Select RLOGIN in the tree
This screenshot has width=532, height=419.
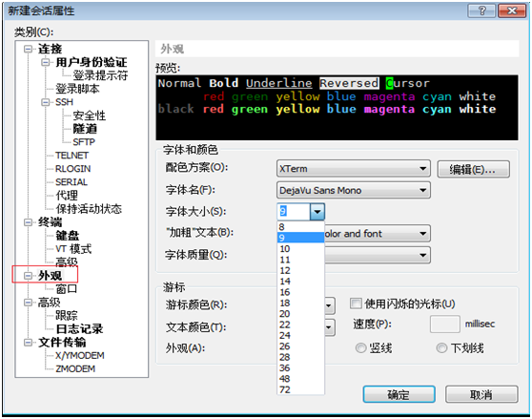pos(73,169)
